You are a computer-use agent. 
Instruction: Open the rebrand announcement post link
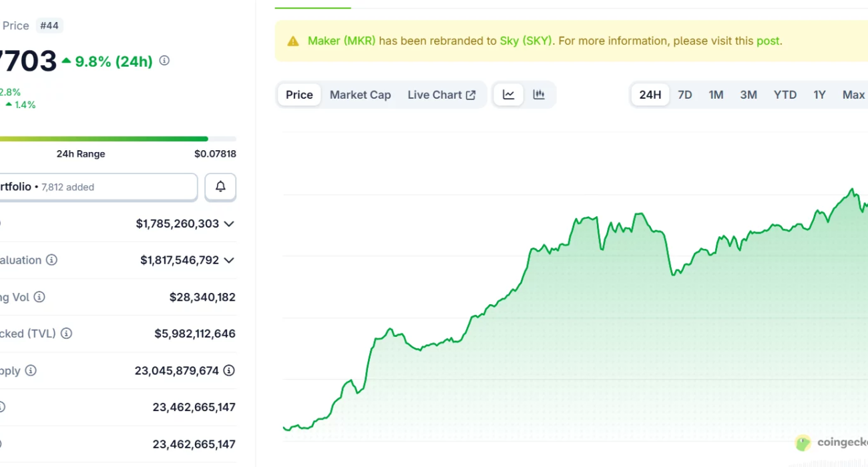click(768, 41)
